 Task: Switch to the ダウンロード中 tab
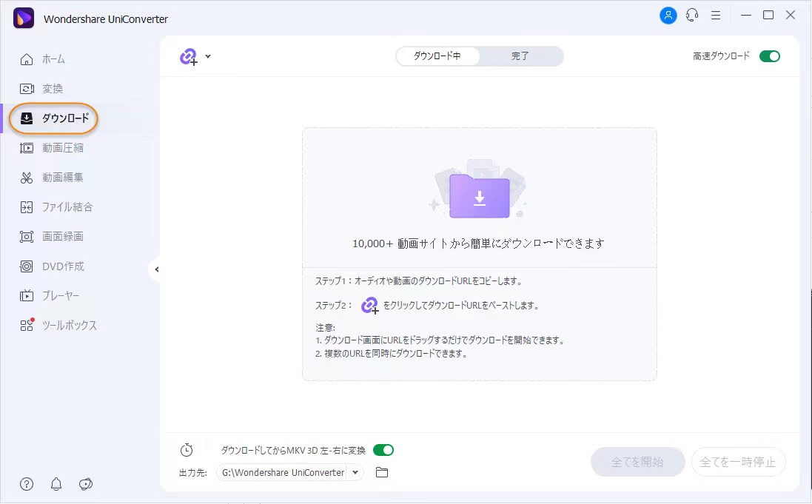click(x=437, y=56)
